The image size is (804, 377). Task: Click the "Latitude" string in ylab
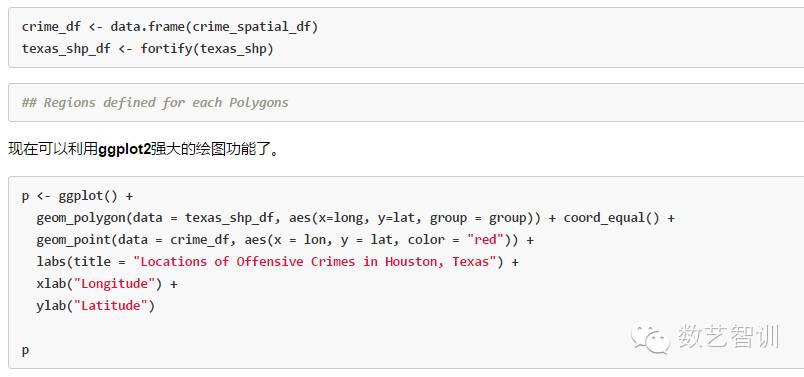[x=111, y=306]
